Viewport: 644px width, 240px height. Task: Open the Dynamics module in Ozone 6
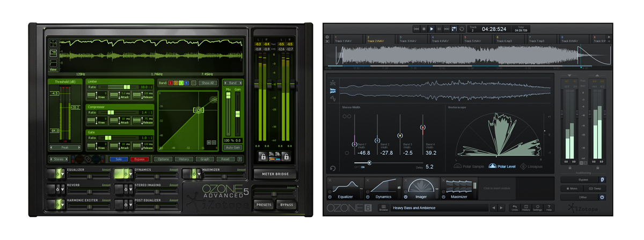[383, 189]
